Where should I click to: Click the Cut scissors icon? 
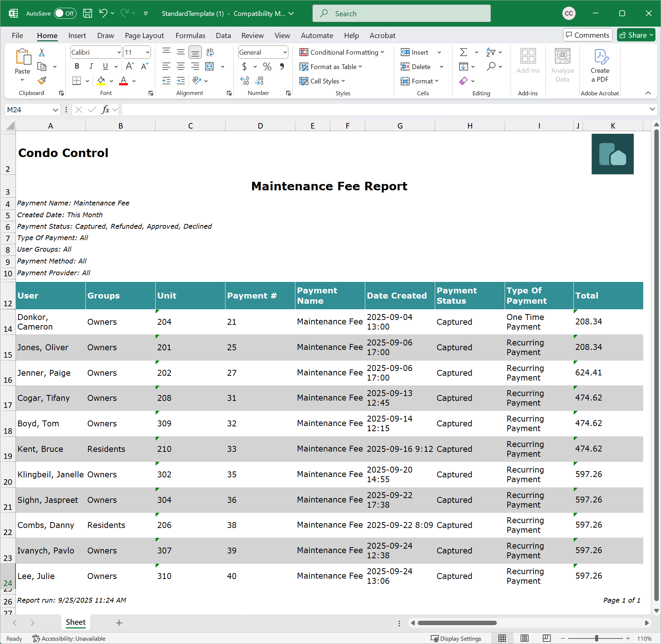point(42,52)
